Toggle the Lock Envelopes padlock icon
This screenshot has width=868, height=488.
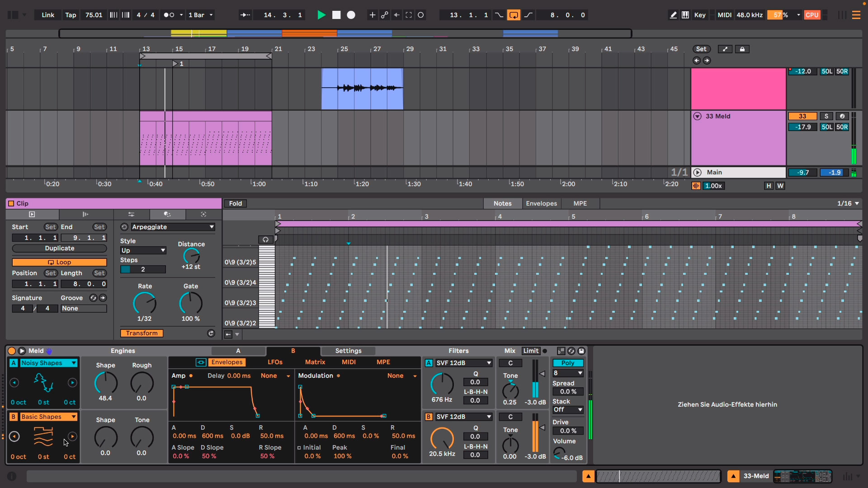click(x=742, y=49)
